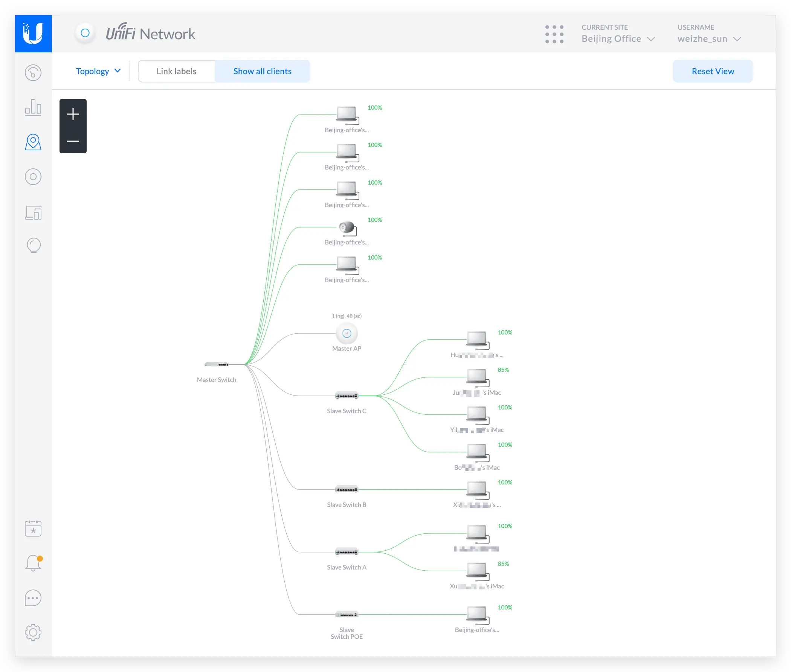Screen dimensions: 791x672
Task: Open the Clients laptop-phone icon
Action: coord(33,212)
